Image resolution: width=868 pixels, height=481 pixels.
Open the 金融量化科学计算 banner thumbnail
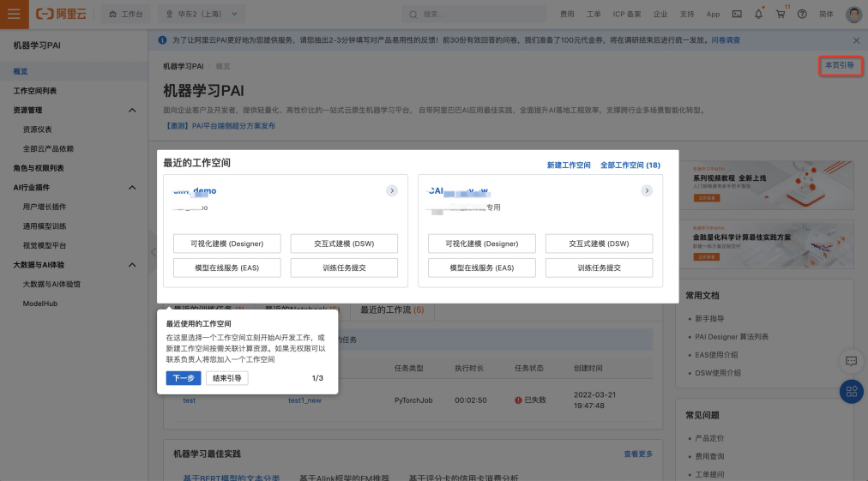[x=766, y=244]
